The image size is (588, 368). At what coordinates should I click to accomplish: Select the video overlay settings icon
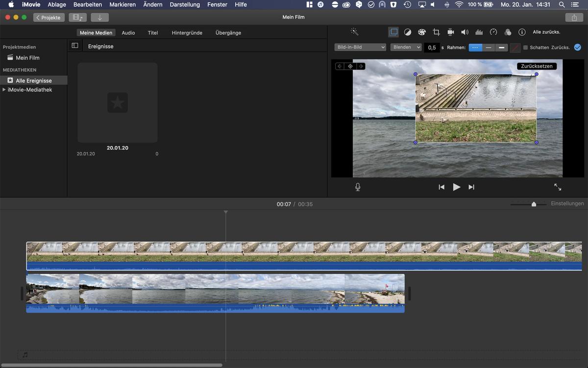click(393, 32)
